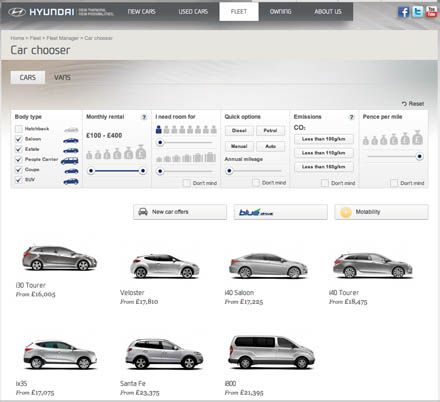Screen dimensions: 440x402
Task: Click the passenger count slider handle
Action: [160, 143]
